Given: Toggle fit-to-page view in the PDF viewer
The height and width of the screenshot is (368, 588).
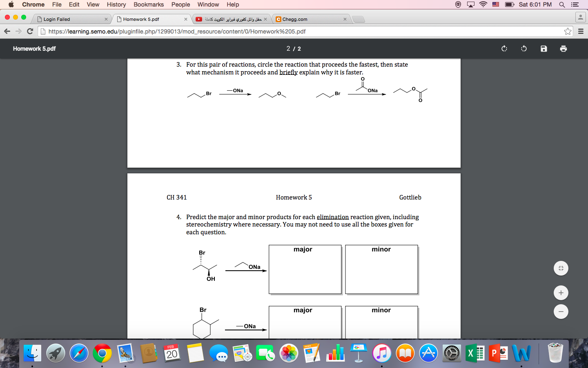Looking at the screenshot, I should pos(561,268).
